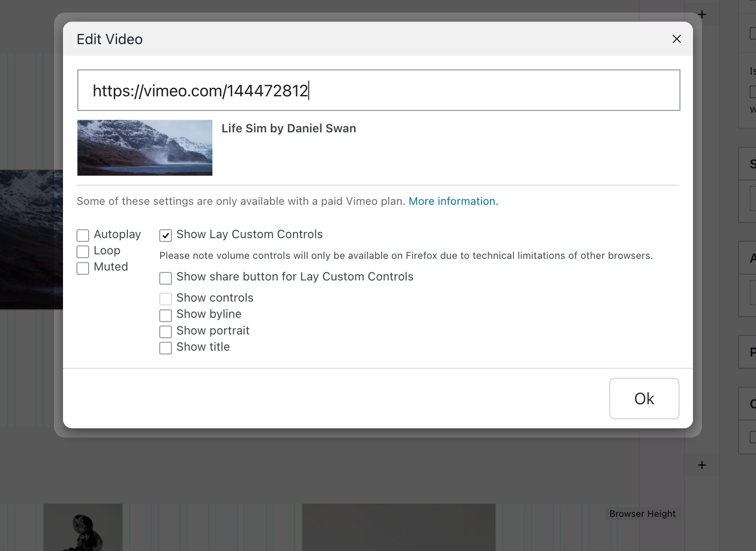Click the volume controls Firefox note text
Screen dimensions: 756x551
click(406, 256)
